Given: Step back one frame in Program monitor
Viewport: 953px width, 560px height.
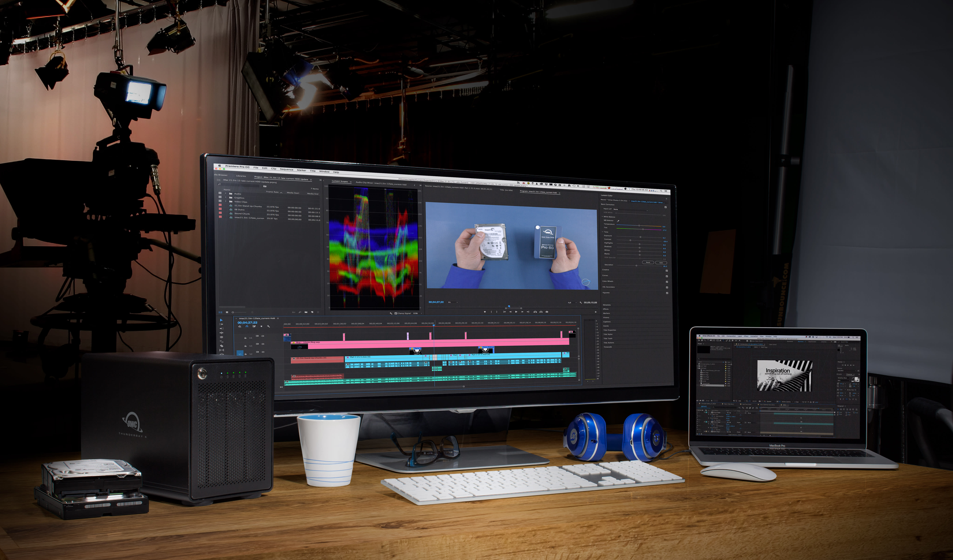Looking at the screenshot, I should [511, 312].
